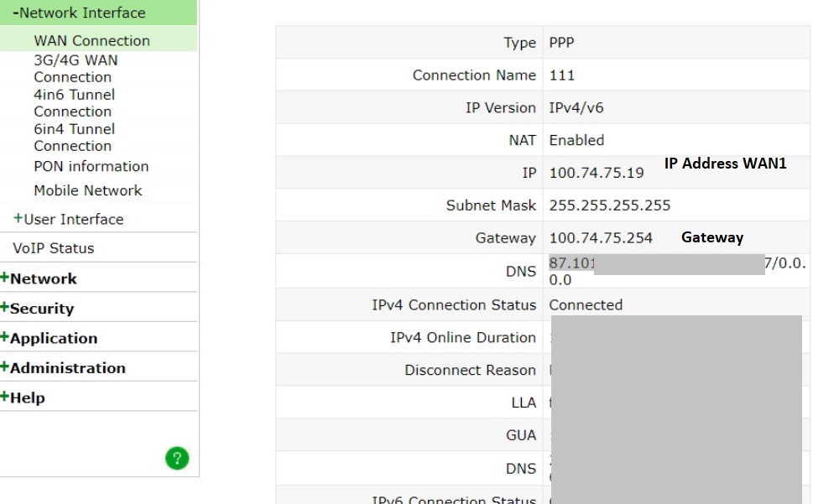Open 3G/4G WAN Connection page
Viewport: 813px width, 504px height.
coord(75,68)
